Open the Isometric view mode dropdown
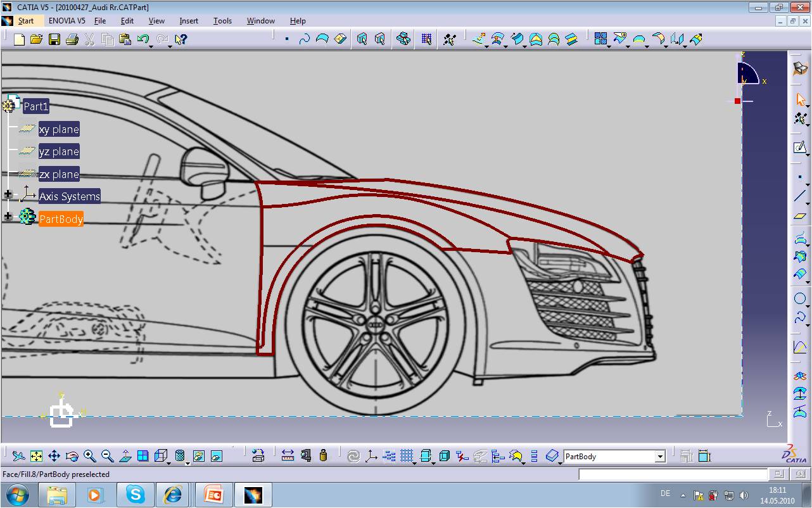 (169, 462)
